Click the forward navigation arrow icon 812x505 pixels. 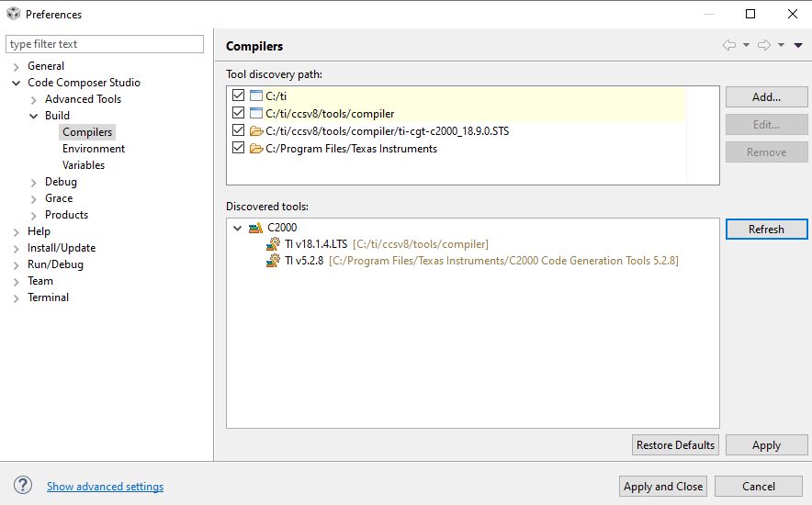(763, 45)
